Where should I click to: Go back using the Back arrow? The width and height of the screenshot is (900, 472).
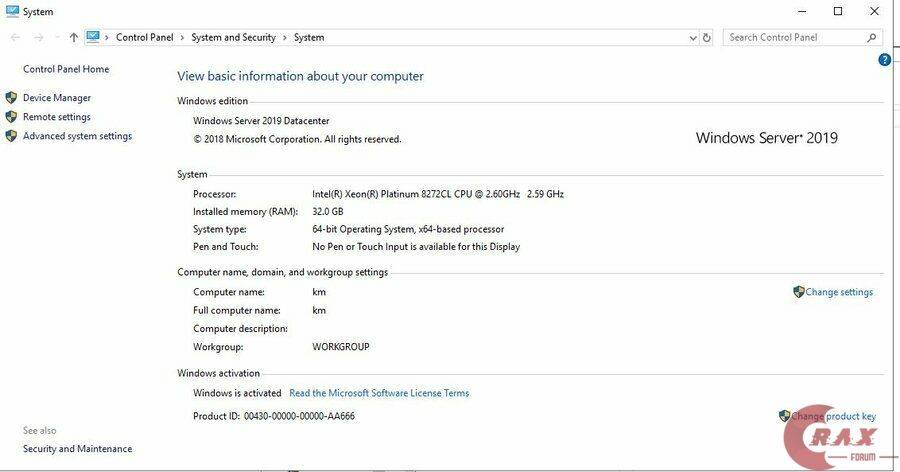pyautogui.click(x=15, y=38)
